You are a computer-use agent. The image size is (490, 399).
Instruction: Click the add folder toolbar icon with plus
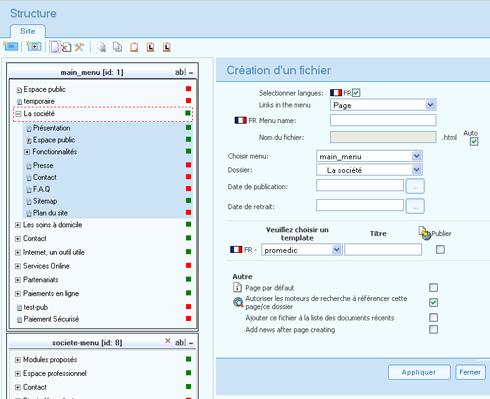34,47
